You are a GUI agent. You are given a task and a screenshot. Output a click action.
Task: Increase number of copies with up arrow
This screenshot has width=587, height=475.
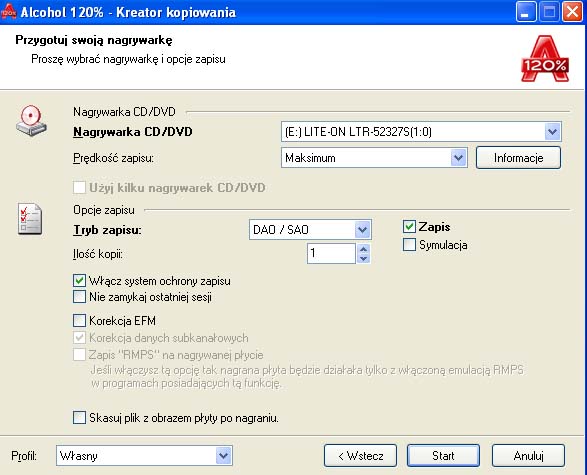[x=364, y=249]
